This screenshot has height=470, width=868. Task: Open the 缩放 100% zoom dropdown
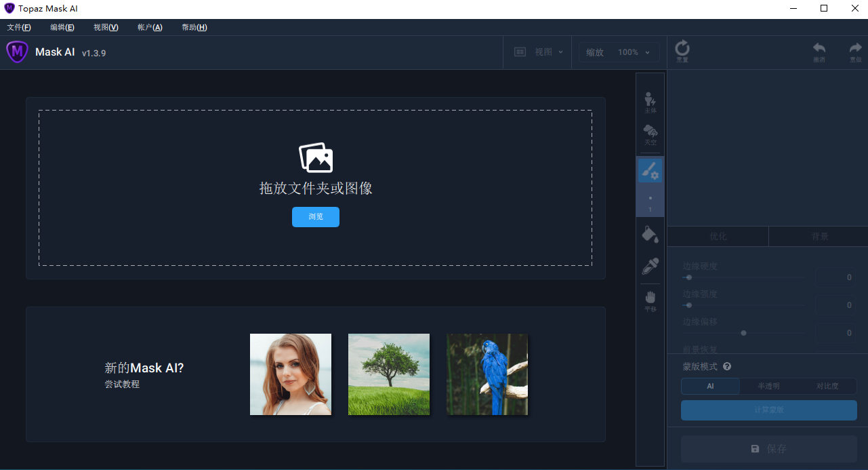point(619,52)
